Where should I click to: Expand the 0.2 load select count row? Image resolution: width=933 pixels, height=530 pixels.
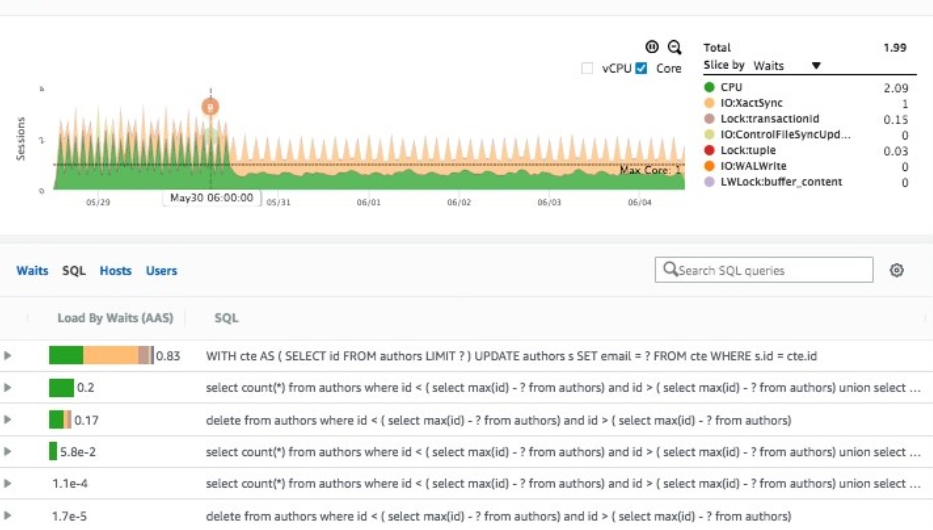8,387
